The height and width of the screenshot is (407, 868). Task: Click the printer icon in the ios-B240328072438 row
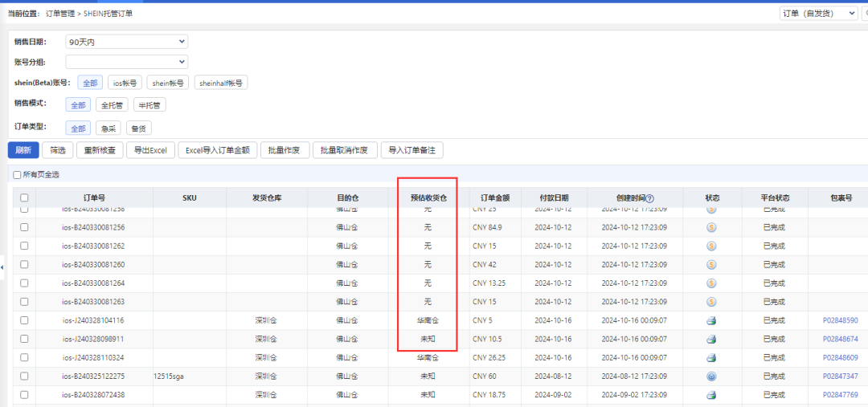point(711,394)
